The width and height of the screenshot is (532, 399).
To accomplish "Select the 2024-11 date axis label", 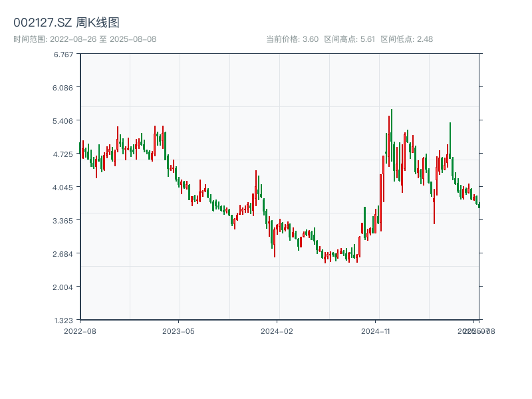I will (376, 331).
